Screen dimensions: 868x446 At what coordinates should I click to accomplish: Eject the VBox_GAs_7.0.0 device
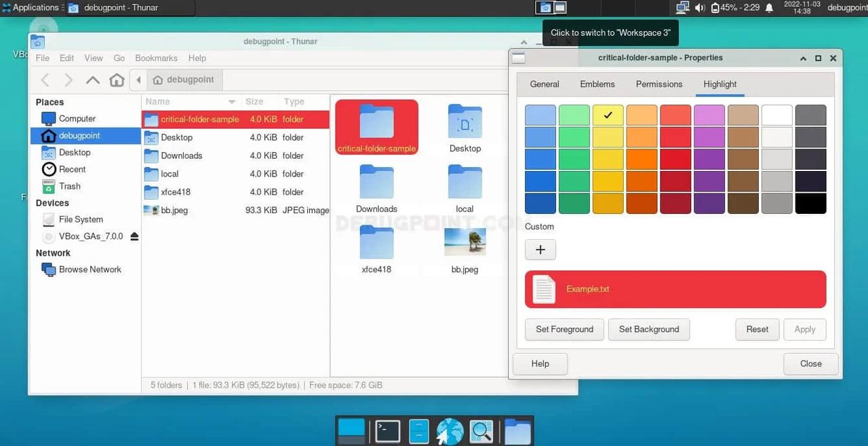(x=134, y=236)
